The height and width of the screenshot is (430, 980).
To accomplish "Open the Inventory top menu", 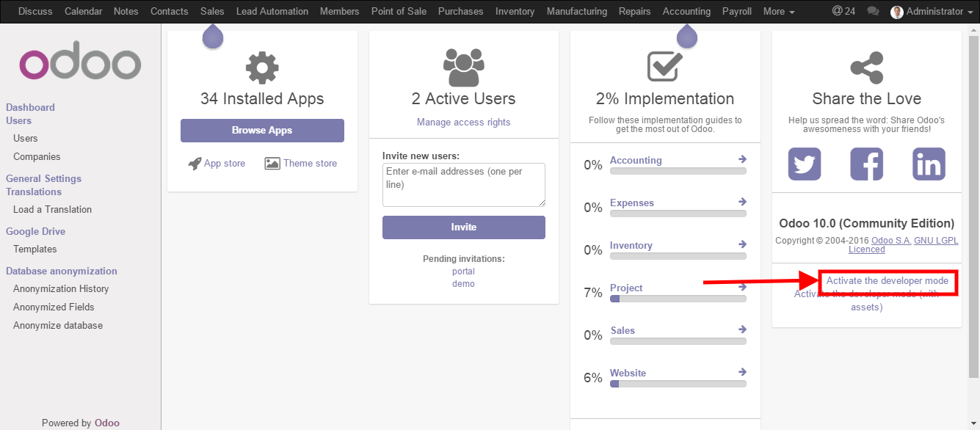I will [x=515, y=12].
